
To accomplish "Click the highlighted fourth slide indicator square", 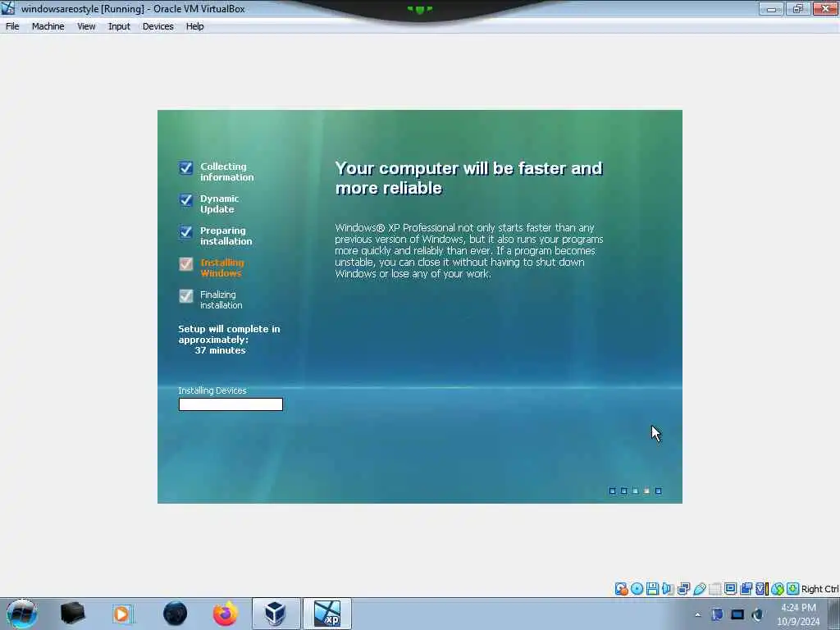I will [646, 491].
